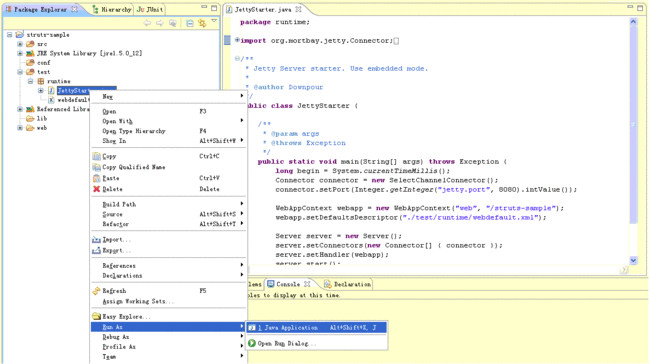Click the Refresh icon in context menu
The width and height of the screenshot is (650, 364).
97,291
